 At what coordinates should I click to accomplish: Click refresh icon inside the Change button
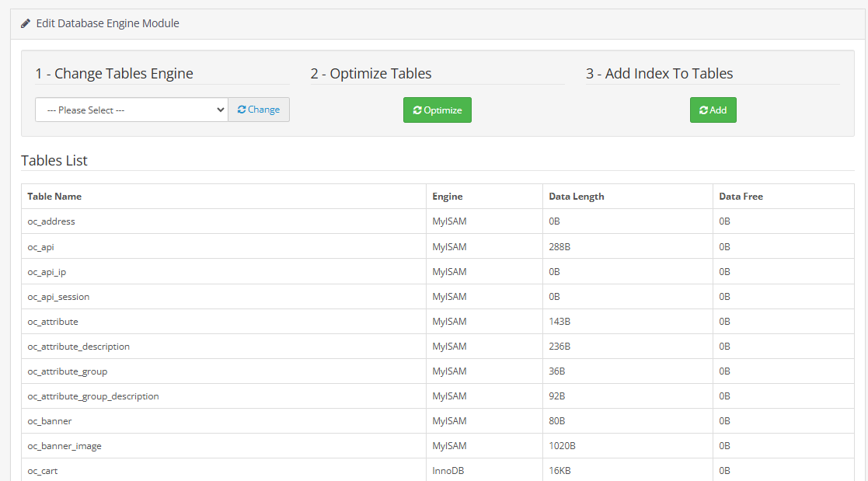coord(242,110)
